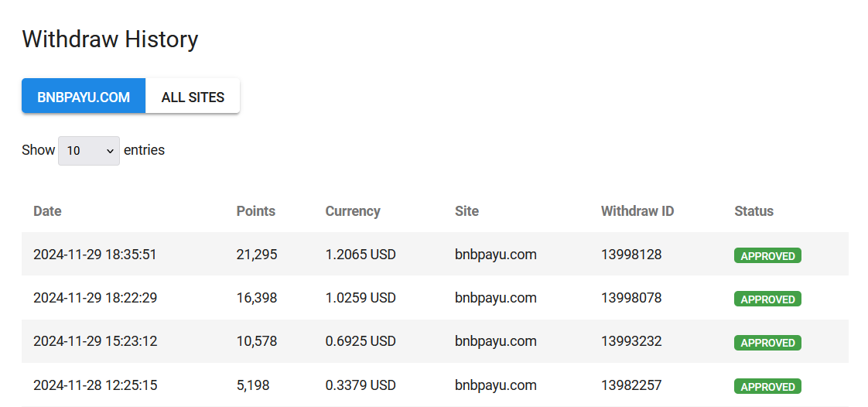Screen dimensions: 868x407
Task: Sort table by Date column header
Action: pos(48,211)
